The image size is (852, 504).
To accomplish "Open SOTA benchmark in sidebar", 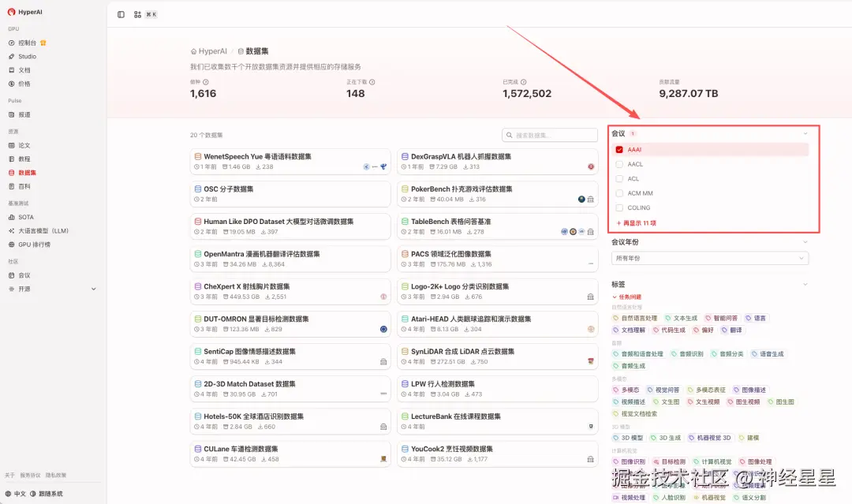I will (x=21, y=217).
